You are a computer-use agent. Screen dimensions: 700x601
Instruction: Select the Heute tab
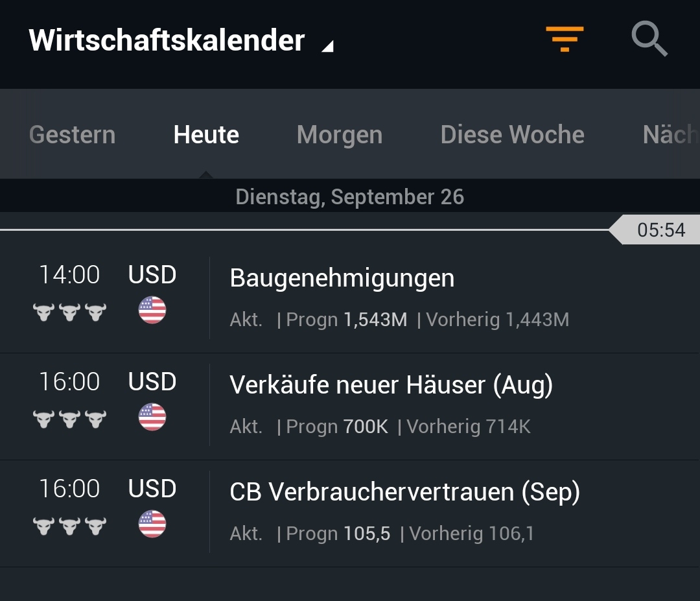tap(206, 135)
